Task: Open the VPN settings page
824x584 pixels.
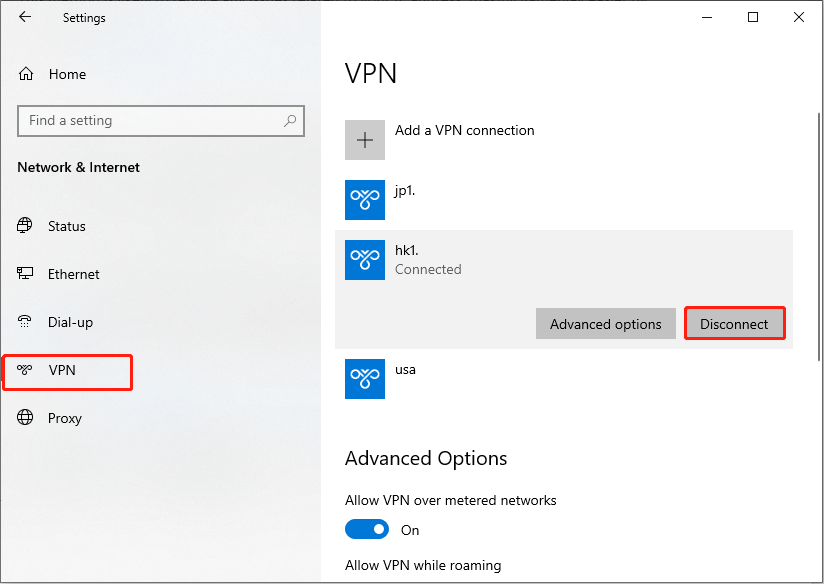Action: [x=62, y=371]
